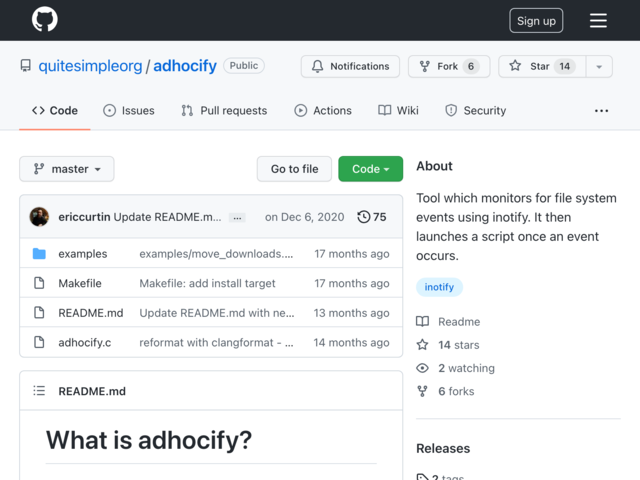This screenshot has width=640, height=480.
Task: Click the star count 14 badge
Action: (x=564, y=66)
